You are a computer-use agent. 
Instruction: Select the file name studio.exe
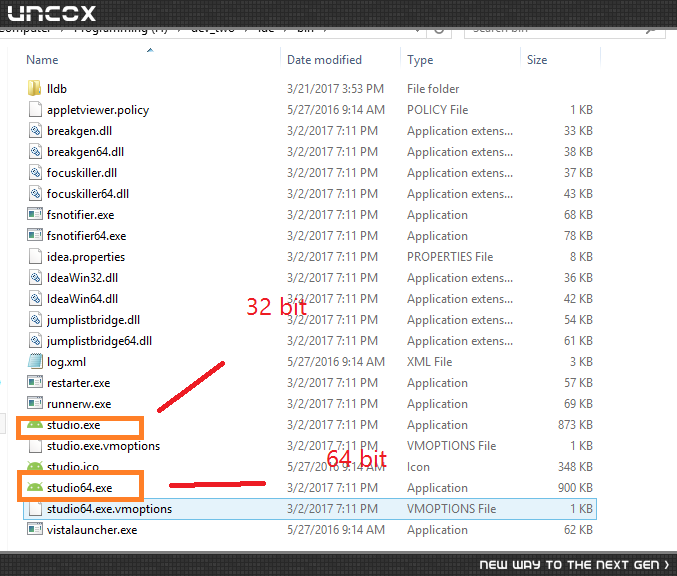[73, 425]
